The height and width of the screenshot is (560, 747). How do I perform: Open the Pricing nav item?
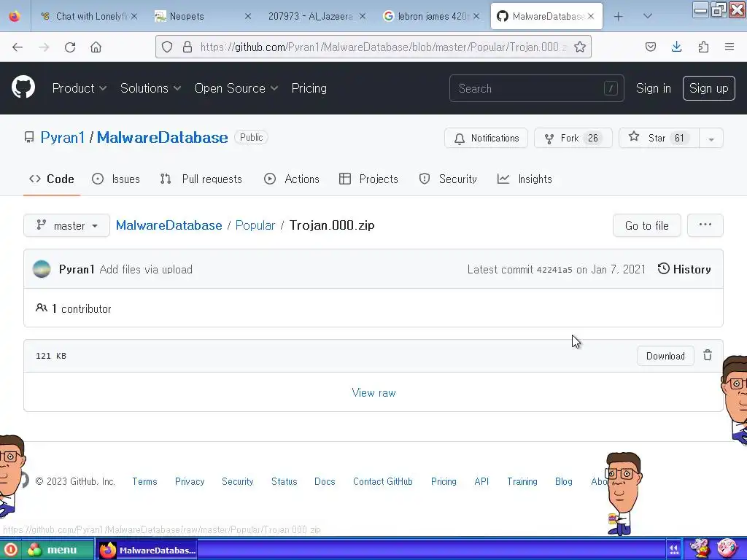[x=309, y=88]
